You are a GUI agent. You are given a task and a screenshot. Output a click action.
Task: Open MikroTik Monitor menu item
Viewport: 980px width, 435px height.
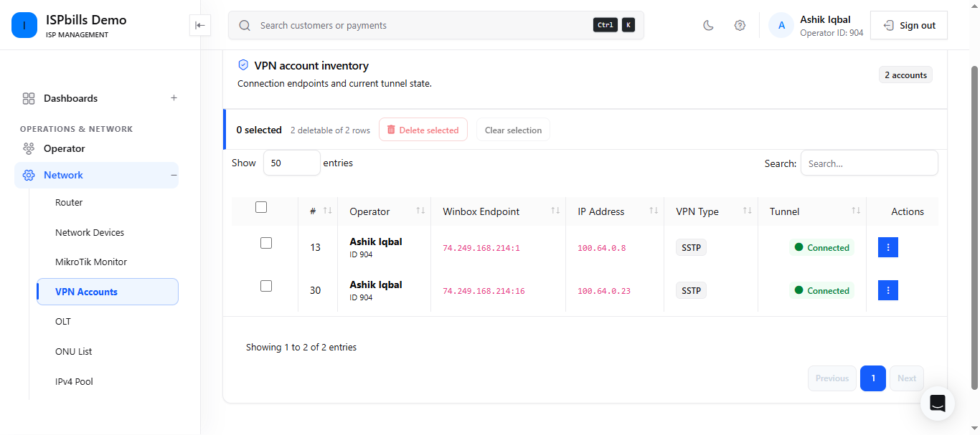point(91,262)
